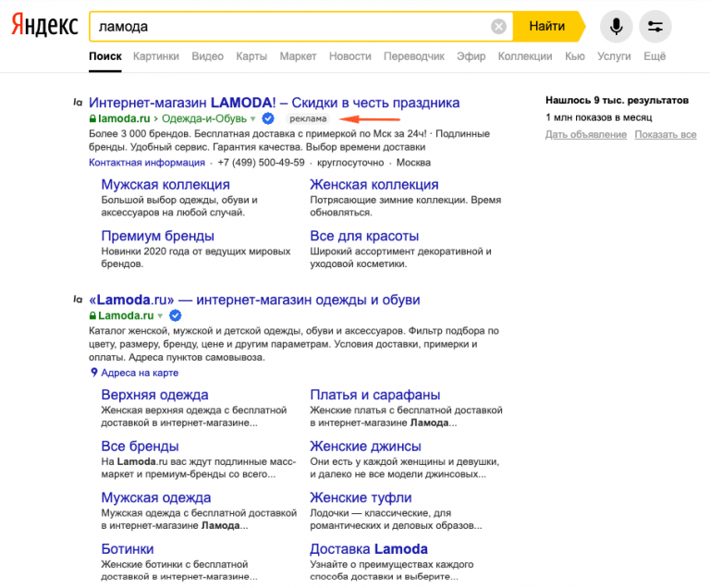
Task: Expand dropdown arrow next to Одежда-и-Обувь
Action: click(252, 119)
